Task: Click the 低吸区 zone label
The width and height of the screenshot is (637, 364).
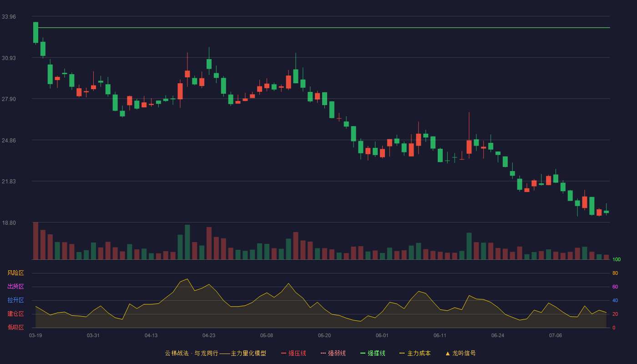Action: (15, 327)
